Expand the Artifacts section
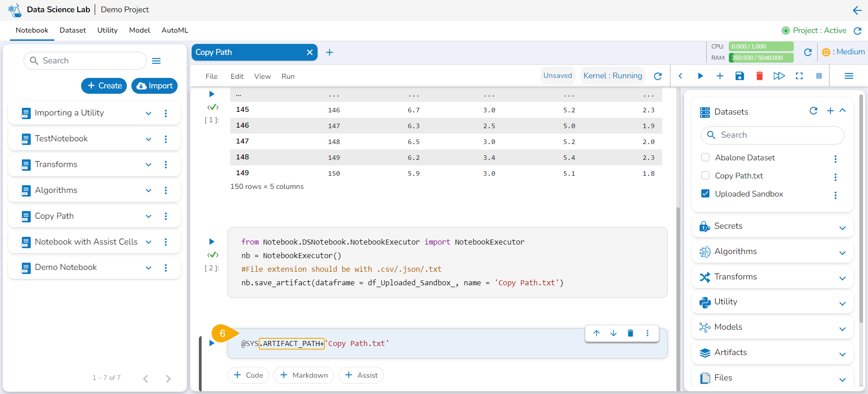The width and height of the screenshot is (868, 394). (x=842, y=354)
